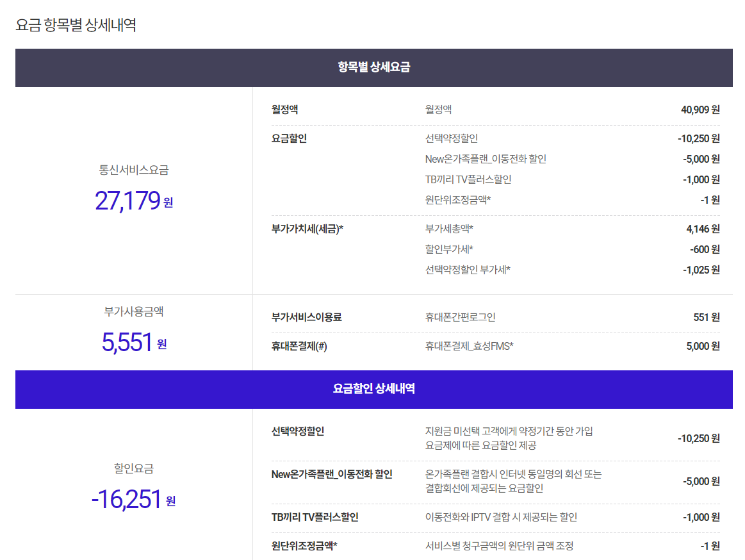Click the 휴대폰결제_효성FMS* payment item
The image size is (745, 560).
click(x=469, y=346)
